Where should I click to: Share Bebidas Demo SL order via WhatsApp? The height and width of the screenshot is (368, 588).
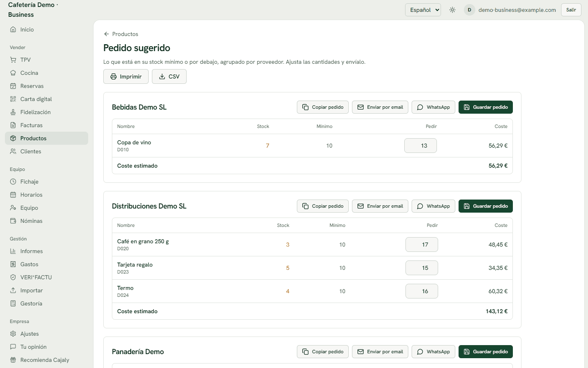433,107
